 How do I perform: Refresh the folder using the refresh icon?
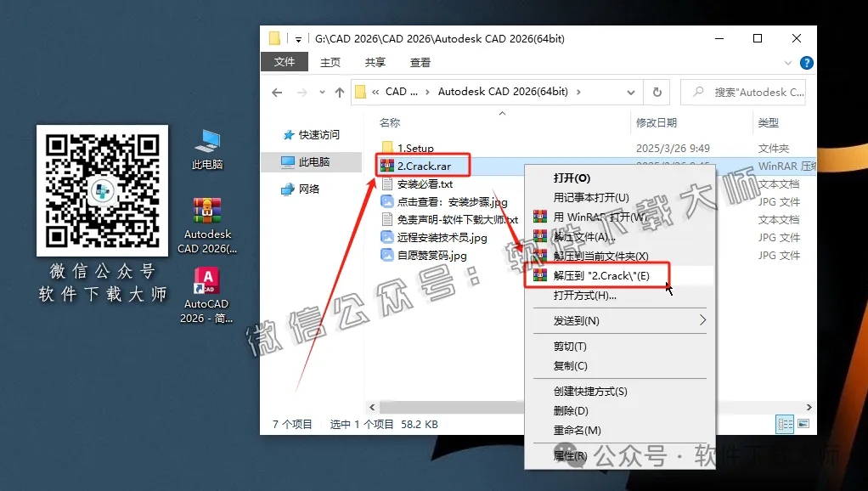(x=657, y=92)
